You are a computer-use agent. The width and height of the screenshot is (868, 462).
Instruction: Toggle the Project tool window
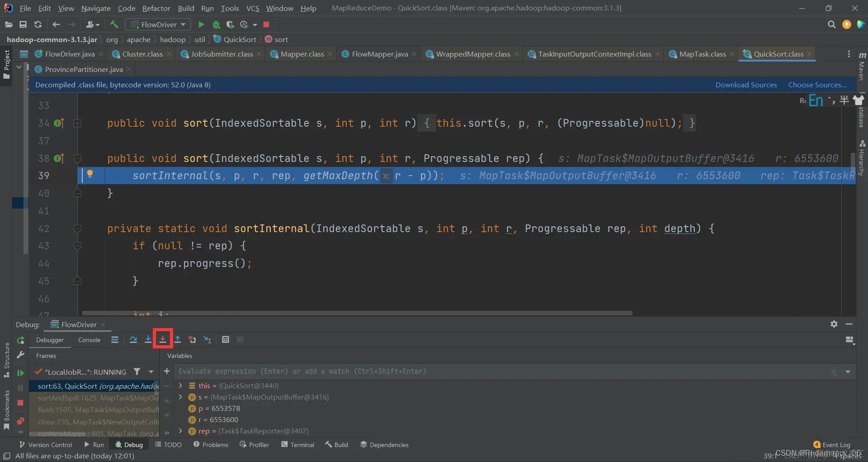pos(6,64)
